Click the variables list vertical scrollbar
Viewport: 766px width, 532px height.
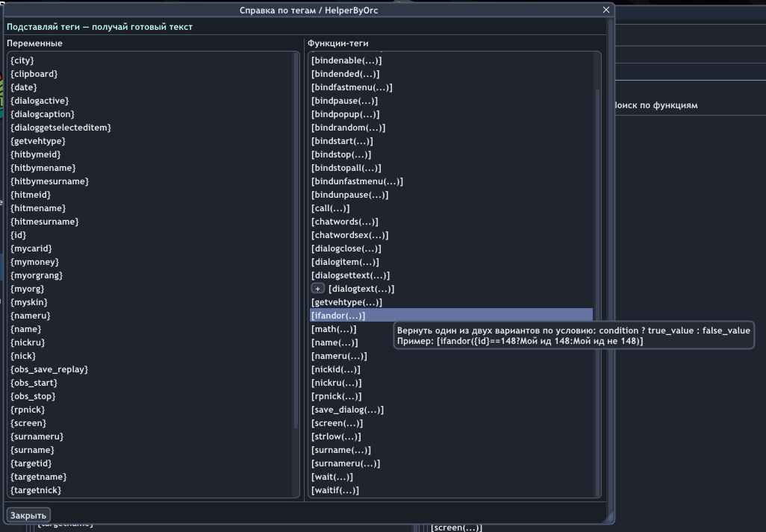point(296,239)
